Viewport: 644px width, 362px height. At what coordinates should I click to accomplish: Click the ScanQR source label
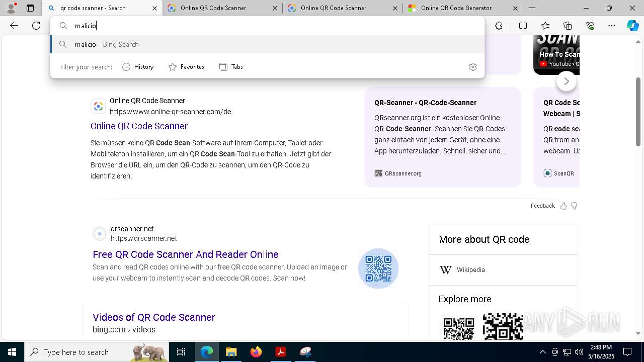pyautogui.click(x=563, y=173)
